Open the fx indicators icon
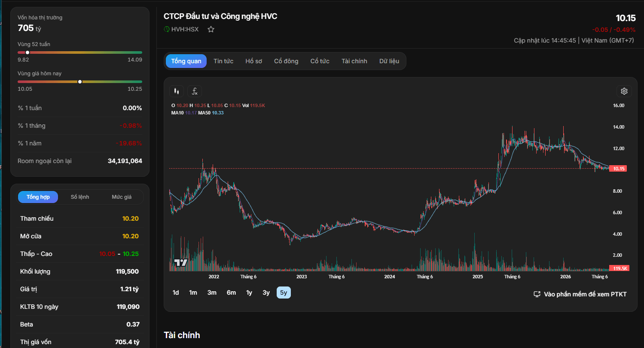Screen dimensions: 644x348 (x=195, y=91)
